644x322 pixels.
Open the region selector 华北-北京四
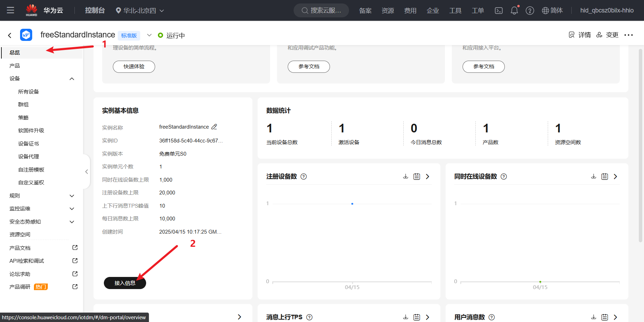pos(140,10)
